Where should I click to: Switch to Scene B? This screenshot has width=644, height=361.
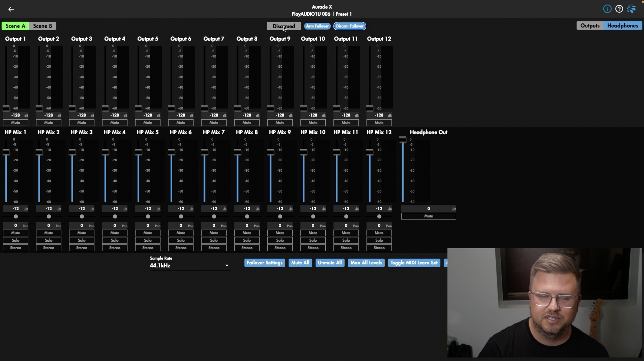click(x=43, y=26)
